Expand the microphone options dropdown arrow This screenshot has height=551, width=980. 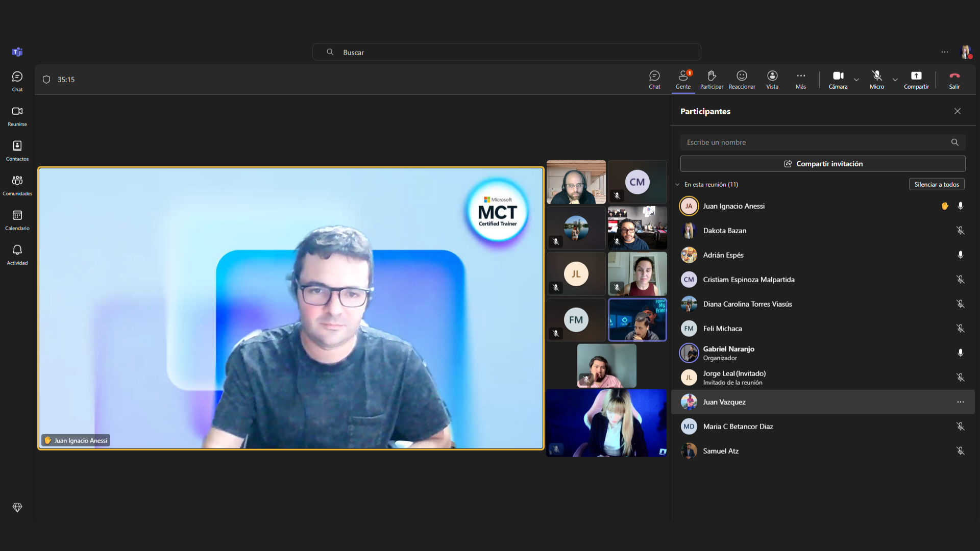[x=895, y=80]
